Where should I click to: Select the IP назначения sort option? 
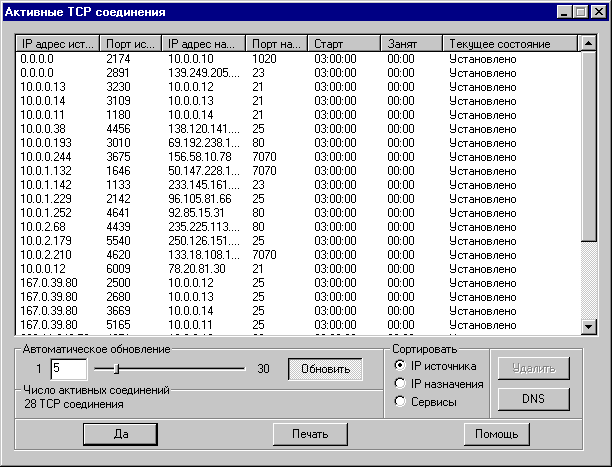(x=401, y=384)
